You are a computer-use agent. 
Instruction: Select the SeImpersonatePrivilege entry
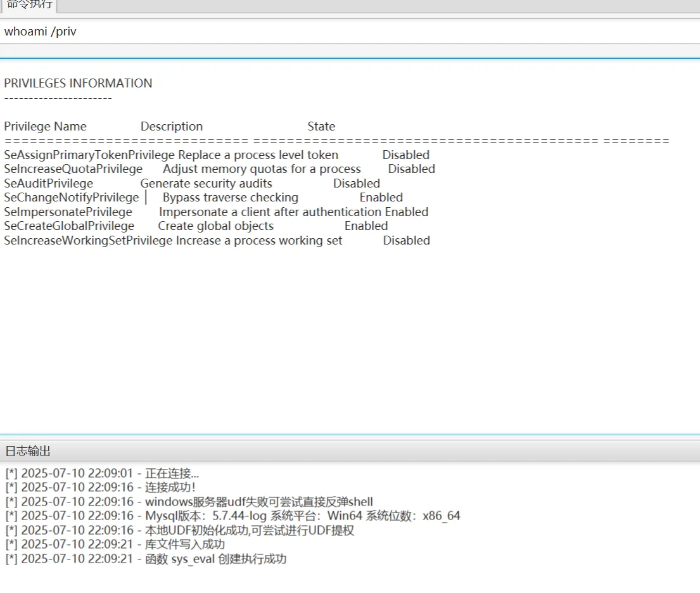pos(68,212)
